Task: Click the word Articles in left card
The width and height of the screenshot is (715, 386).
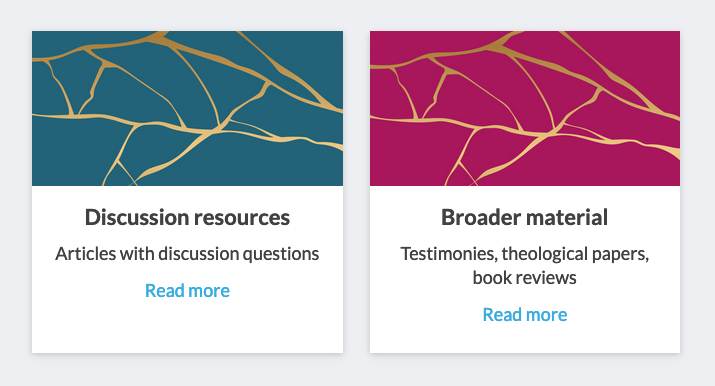Action: [x=85, y=254]
